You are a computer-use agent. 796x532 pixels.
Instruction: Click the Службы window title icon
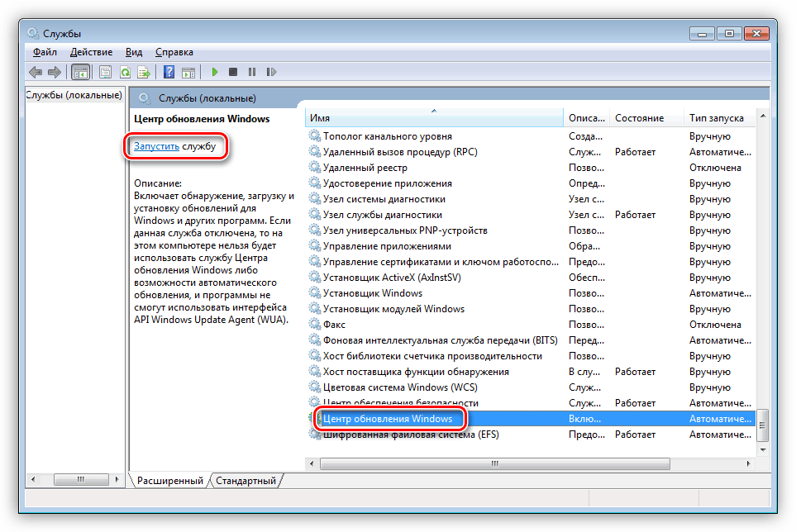coord(34,34)
